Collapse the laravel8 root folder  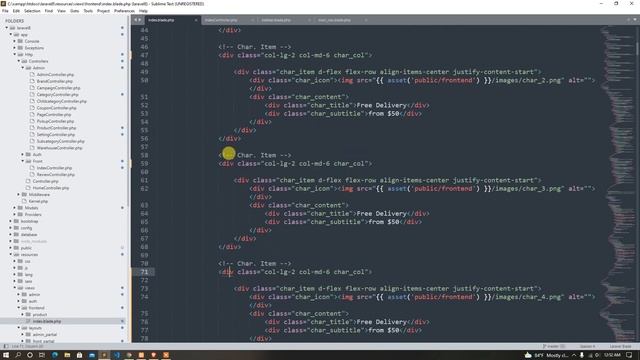pyautogui.click(x=7, y=28)
